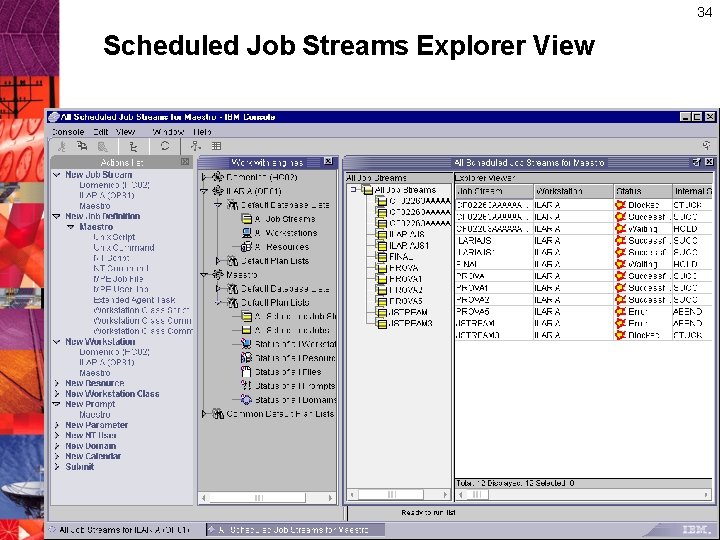Image resolution: width=720 pixels, height=540 pixels.
Task: Click New Domain action
Action: pos(90,446)
